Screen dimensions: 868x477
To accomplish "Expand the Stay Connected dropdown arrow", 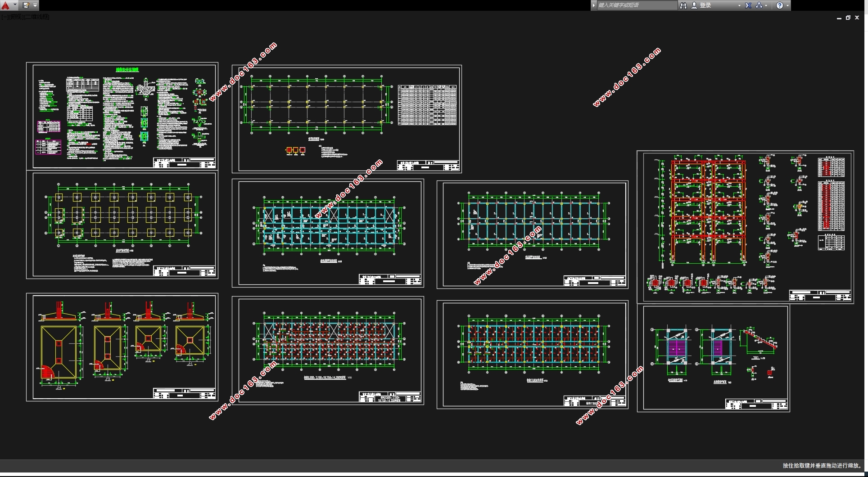I will (x=766, y=5).
